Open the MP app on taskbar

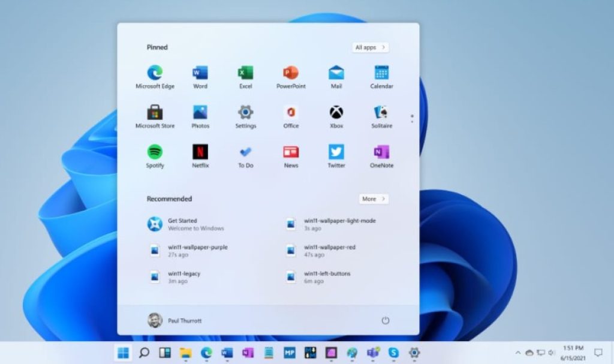point(290,353)
